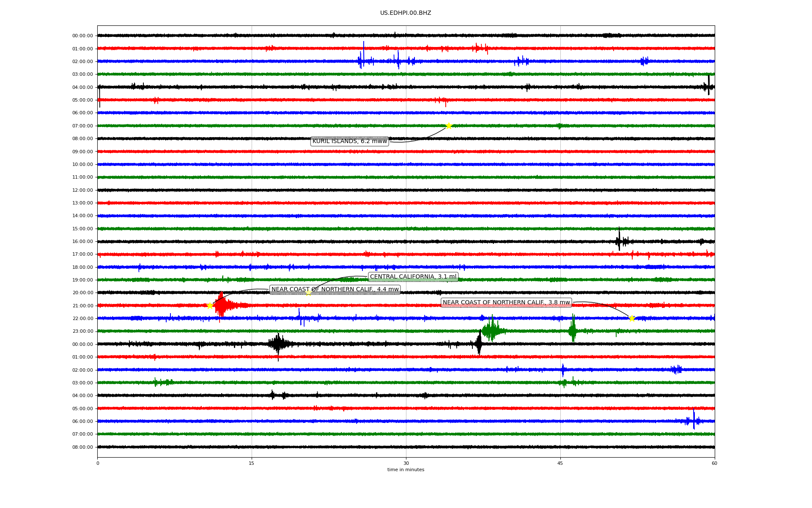Viewport: 812px width, 508px height.
Task: Click the star marker on 22:00:00 trace
Action: tap(632, 318)
